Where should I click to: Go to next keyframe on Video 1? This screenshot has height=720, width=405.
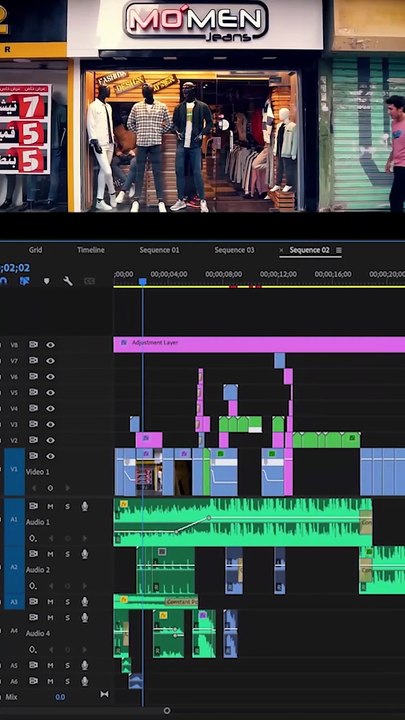pos(68,488)
